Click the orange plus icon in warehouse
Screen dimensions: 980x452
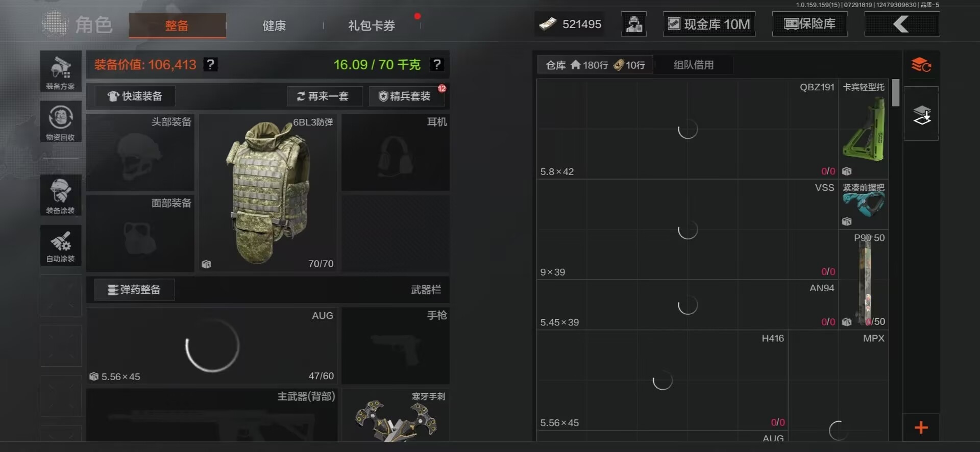click(921, 428)
